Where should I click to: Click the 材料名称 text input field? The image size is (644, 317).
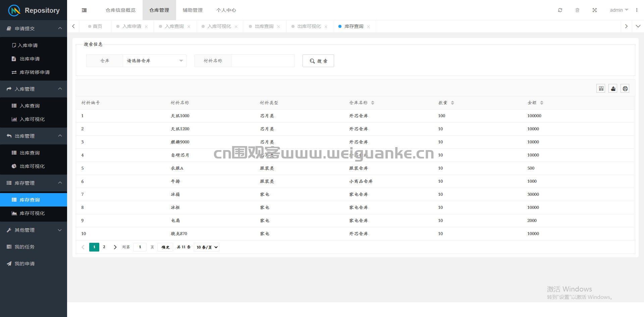tap(263, 61)
